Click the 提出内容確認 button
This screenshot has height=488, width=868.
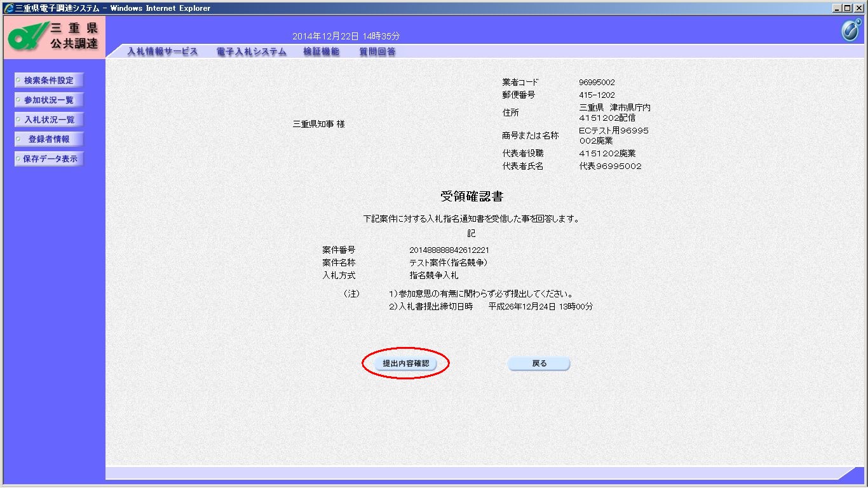point(405,363)
